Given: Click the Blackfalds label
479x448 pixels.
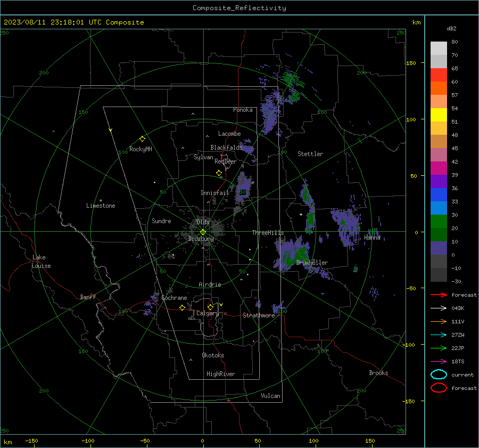Looking at the screenshot, I should (x=226, y=148).
